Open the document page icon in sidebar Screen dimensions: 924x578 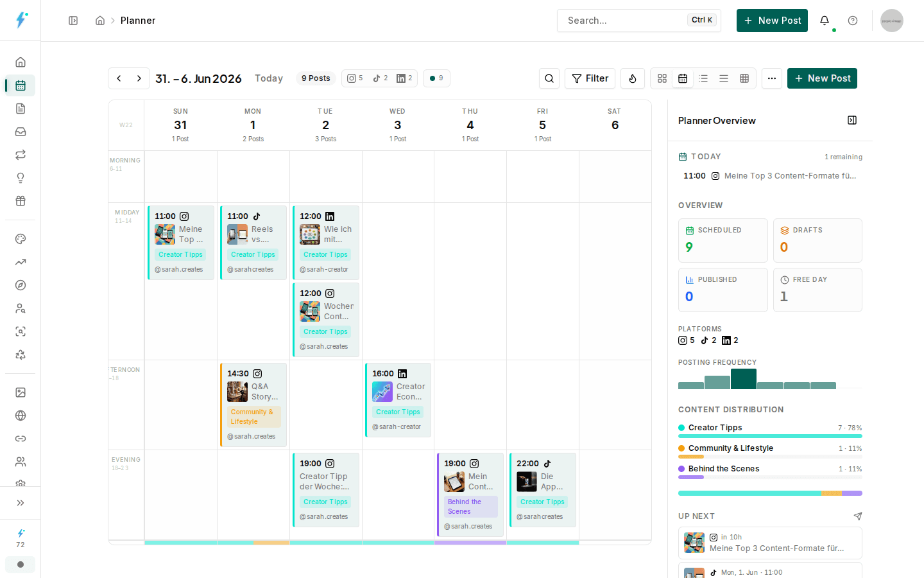(x=21, y=109)
